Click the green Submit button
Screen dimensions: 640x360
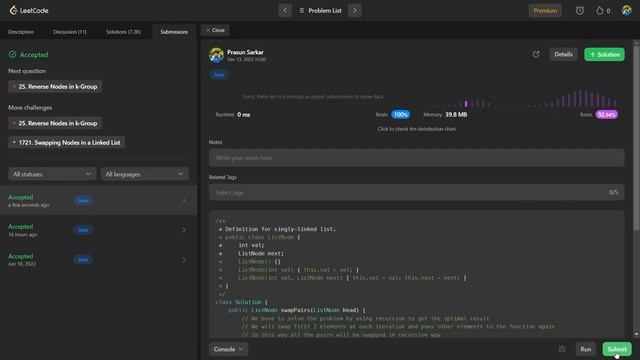[x=617, y=349]
